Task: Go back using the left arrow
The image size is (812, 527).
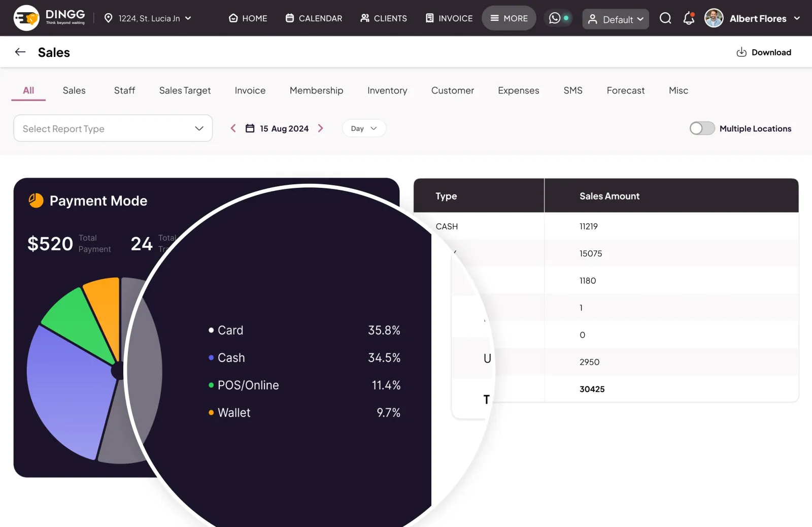Action: [x=20, y=52]
